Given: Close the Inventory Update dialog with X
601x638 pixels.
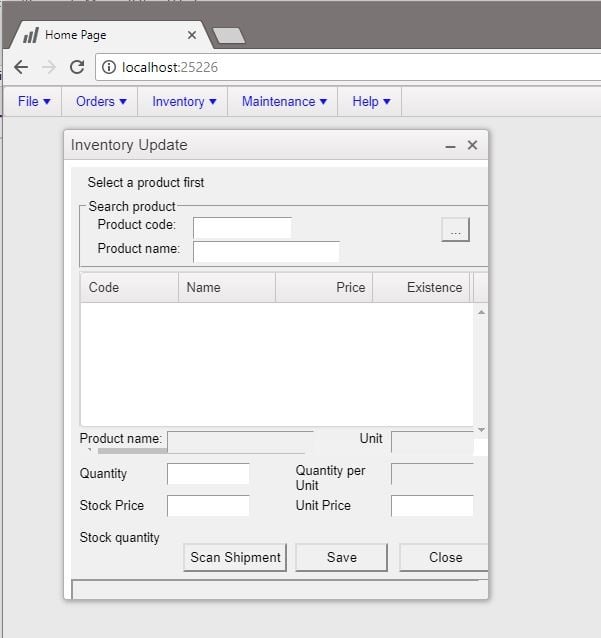Looking at the screenshot, I should tap(472, 145).
